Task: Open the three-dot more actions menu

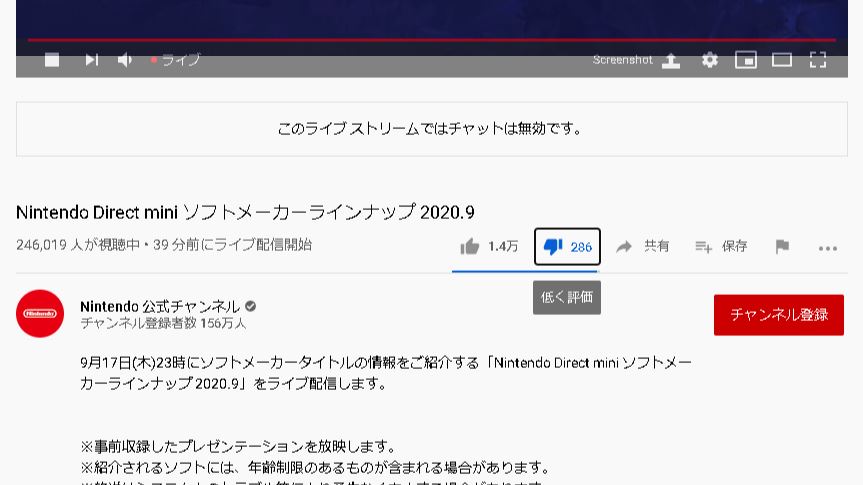Action: [x=828, y=248]
